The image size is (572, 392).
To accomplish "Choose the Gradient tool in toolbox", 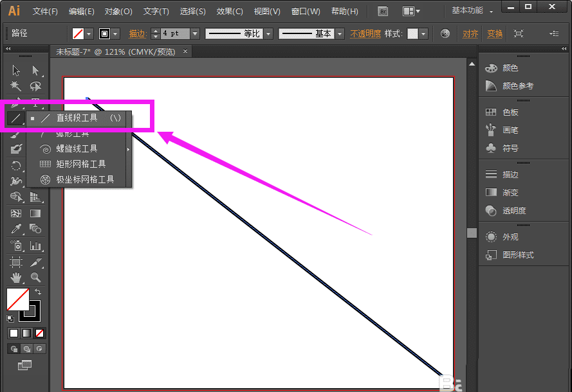I will 35,213.
